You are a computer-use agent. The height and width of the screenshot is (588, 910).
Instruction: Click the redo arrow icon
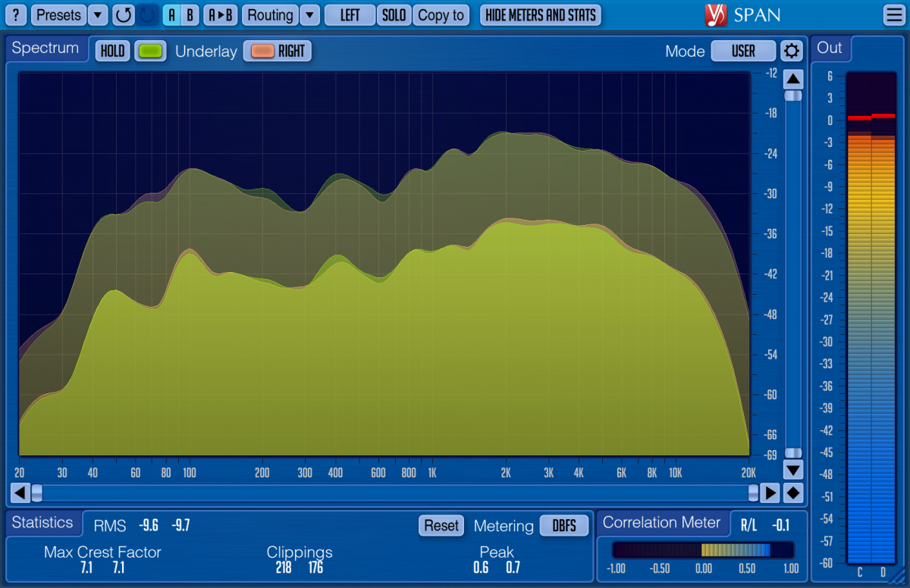click(x=148, y=15)
